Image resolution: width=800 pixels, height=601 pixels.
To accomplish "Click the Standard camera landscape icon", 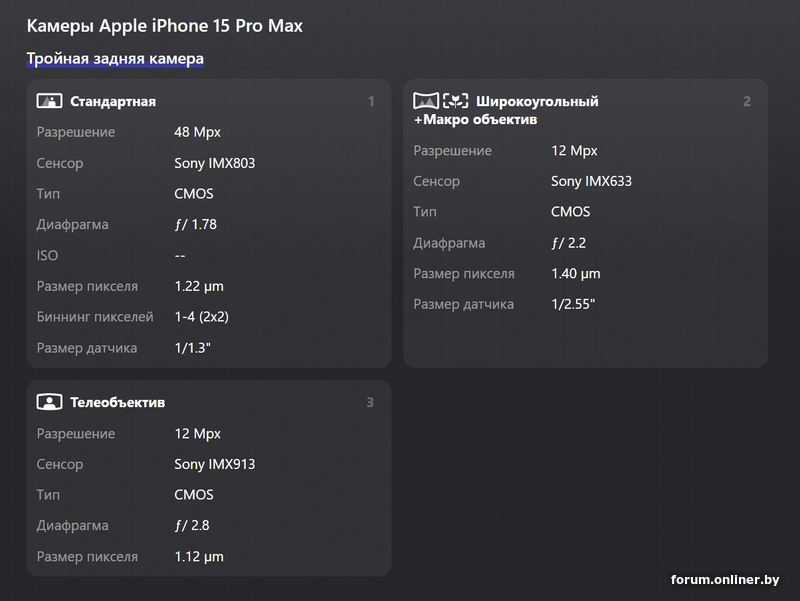I will click(x=49, y=101).
